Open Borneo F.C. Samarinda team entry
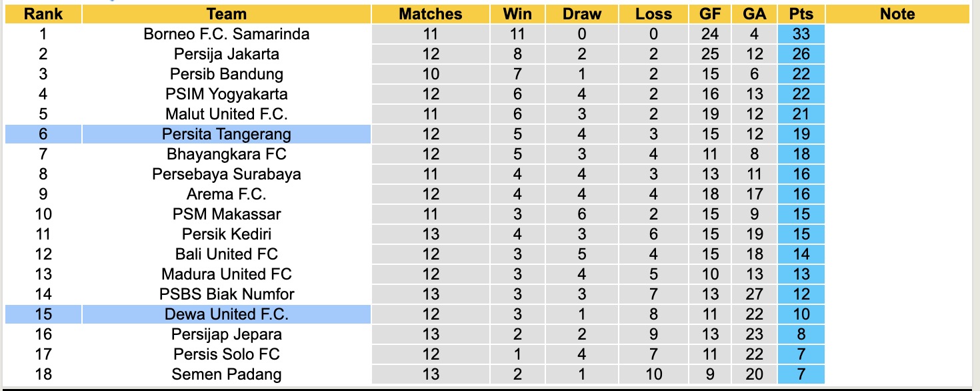Image resolution: width=980 pixels, height=391 pixels. [x=226, y=34]
